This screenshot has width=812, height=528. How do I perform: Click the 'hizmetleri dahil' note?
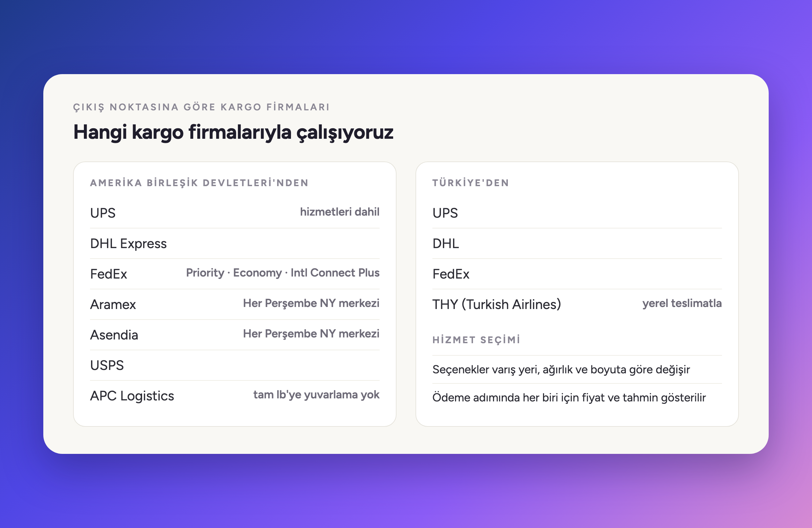coord(339,212)
